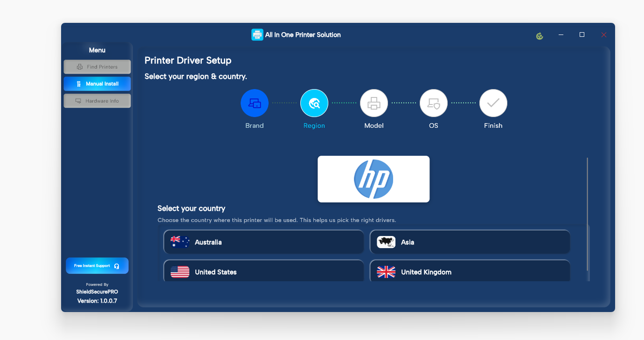Image resolution: width=644 pixels, height=340 pixels.
Task: Click the Region step search icon
Action: pos(314,103)
